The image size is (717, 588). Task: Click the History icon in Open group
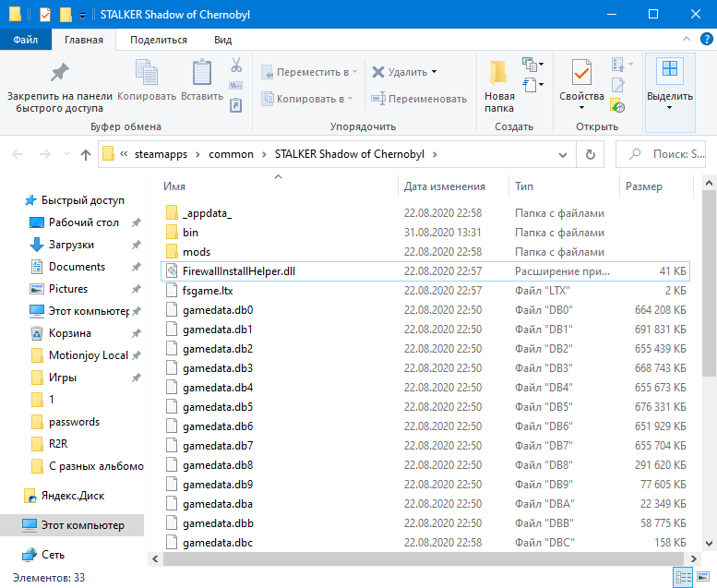[617, 106]
